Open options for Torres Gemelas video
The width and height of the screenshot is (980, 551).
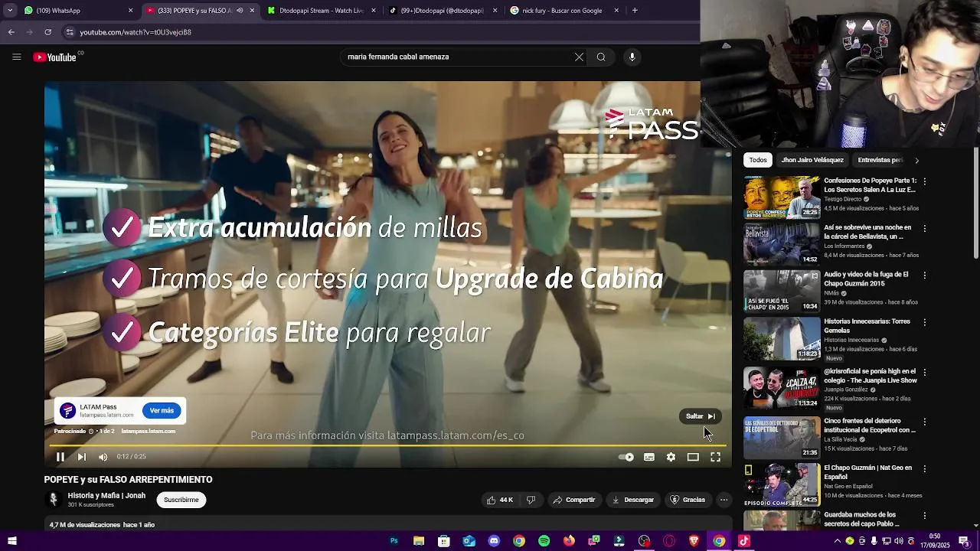click(925, 322)
